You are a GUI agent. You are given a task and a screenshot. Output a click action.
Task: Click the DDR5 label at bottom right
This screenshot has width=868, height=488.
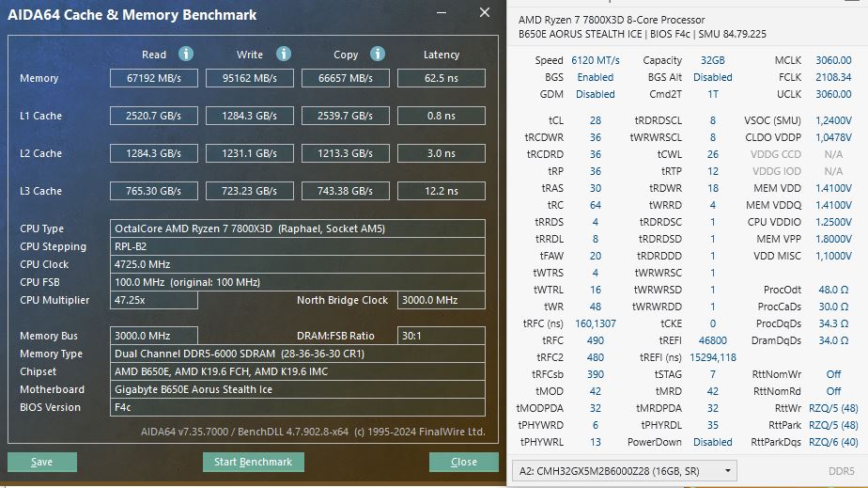point(842,471)
